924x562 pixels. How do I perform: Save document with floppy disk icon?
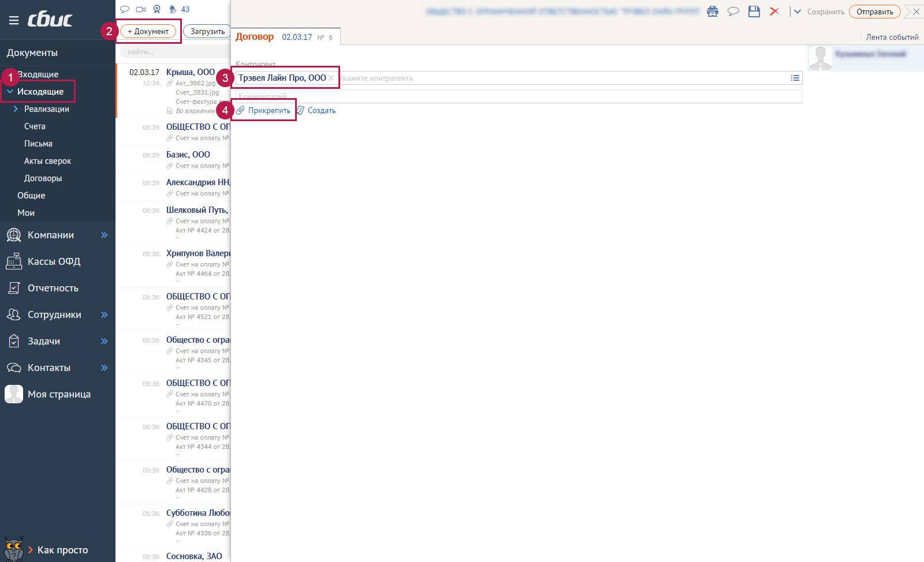tap(754, 12)
